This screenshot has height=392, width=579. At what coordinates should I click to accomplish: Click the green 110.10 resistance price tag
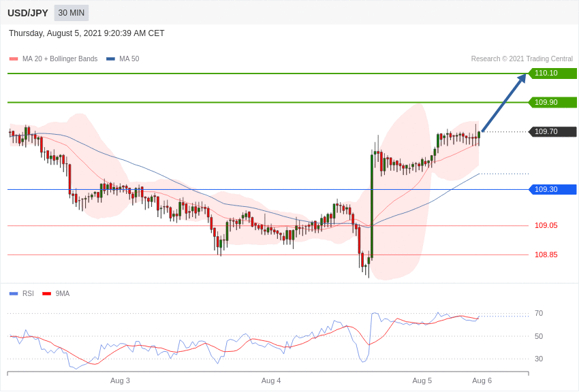[x=552, y=73]
